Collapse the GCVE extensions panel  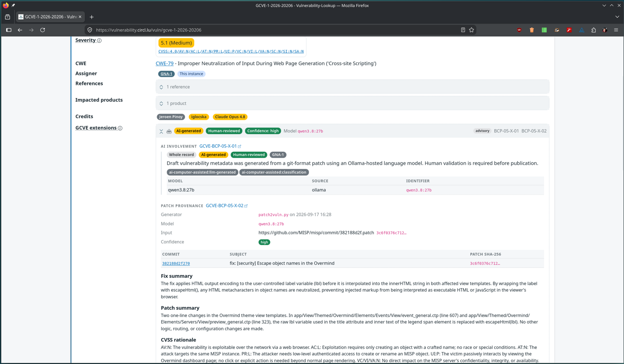pyautogui.click(x=161, y=131)
